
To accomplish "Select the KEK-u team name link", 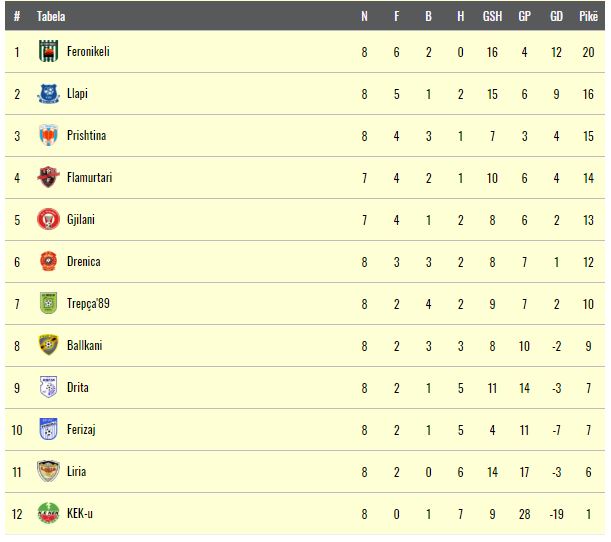I will pyautogui.click(x=80, y=513).
